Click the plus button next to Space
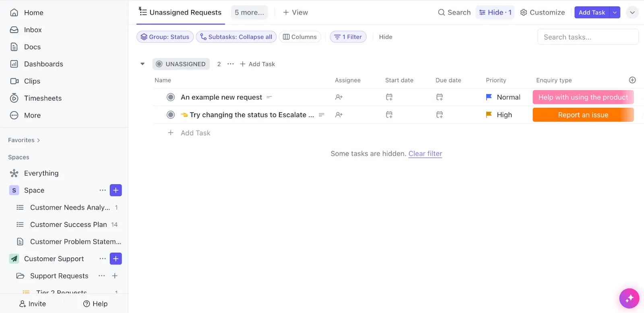Viewport: 644px width, 313px height. click(x=116, y=190)
